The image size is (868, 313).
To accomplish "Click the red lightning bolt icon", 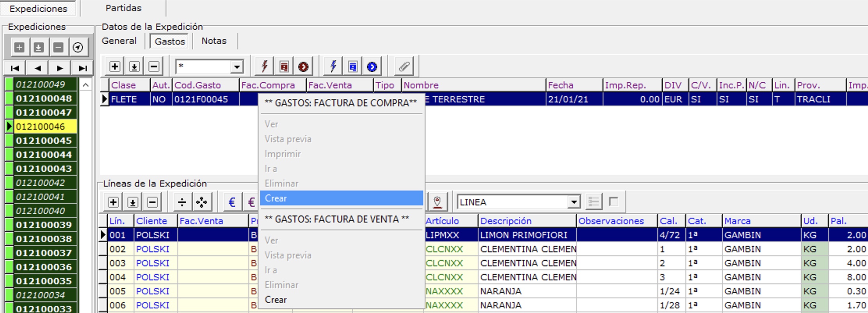I will click(x=265, y=67).
